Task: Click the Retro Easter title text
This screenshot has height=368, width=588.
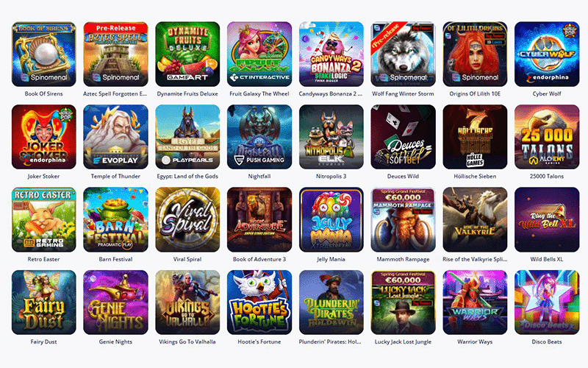Action: (x=43, y=259)
